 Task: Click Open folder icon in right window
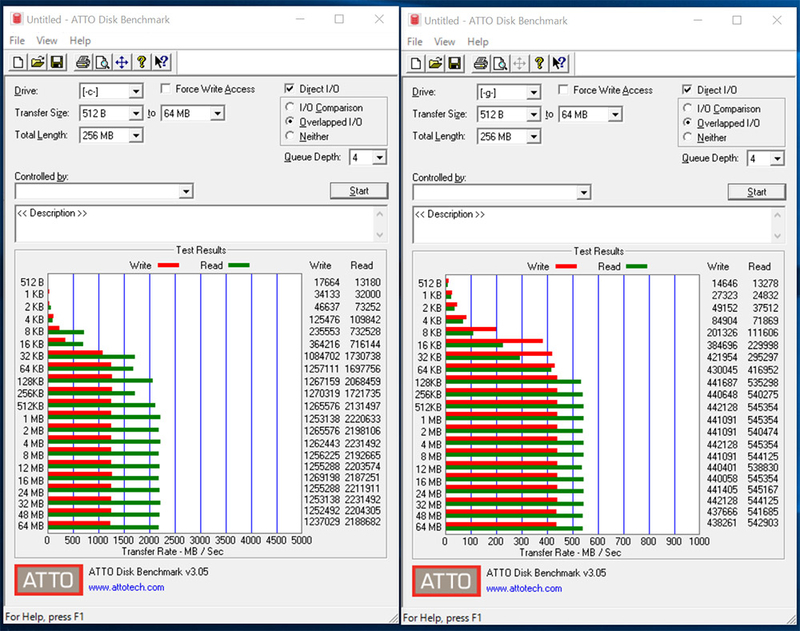(435, 63)
